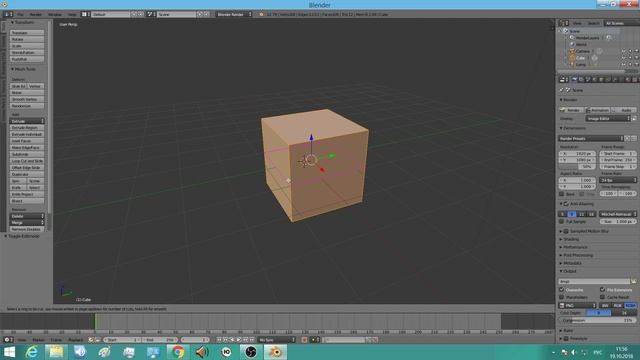Open the PNG file format dropdown

point(578,305)
